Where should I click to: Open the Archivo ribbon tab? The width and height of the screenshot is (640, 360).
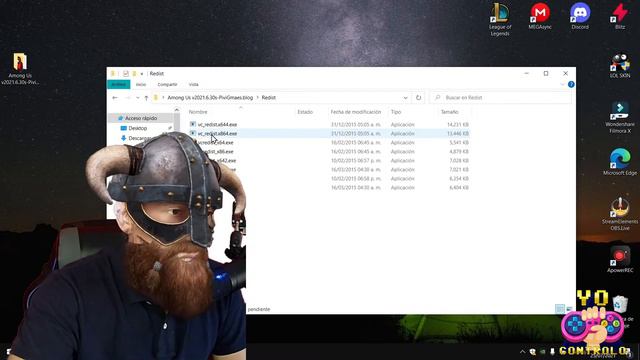click(x=118, y=84)
